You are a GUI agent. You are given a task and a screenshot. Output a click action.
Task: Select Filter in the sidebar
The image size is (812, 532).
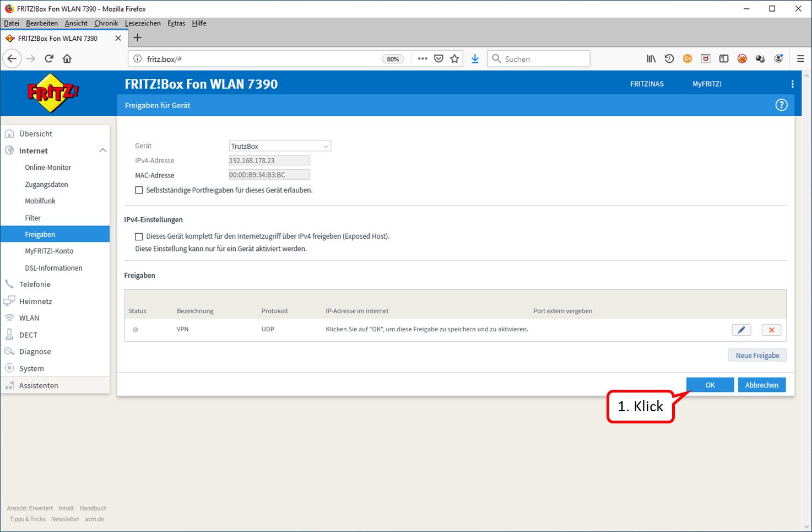point(33,218)
